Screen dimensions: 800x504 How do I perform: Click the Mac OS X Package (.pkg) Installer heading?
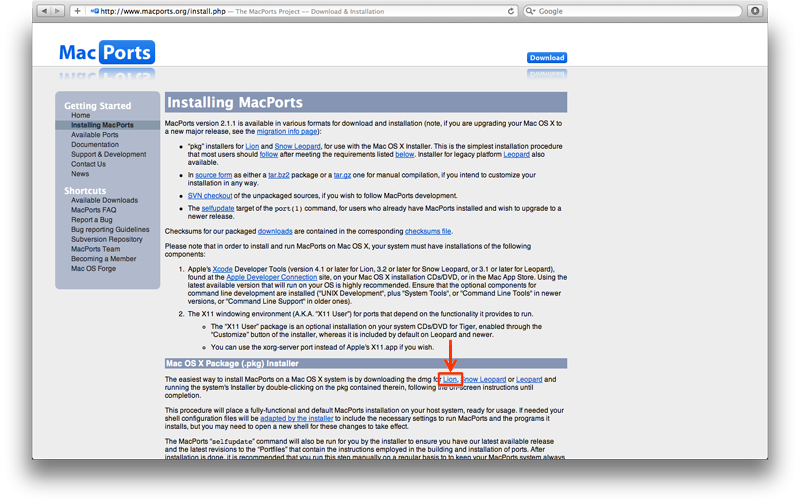click(232, 363)
